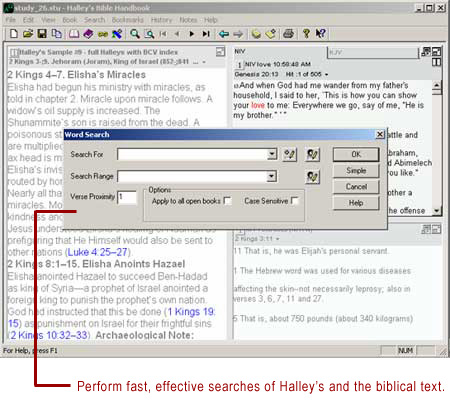Click the edit note pencil icon
This screenshot has height=400, width=450.
click(271, 34)
